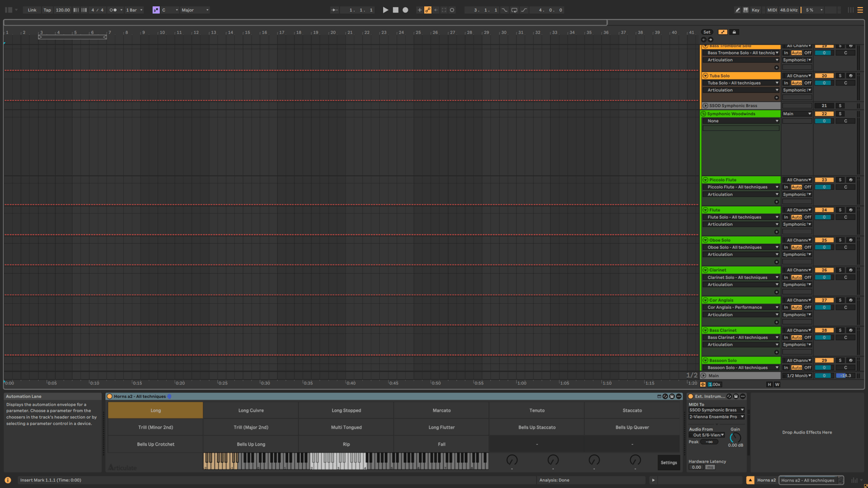Enable the transport Loop switch
Image resolution: width=868 pixels, height=488 pixels.
514,10
